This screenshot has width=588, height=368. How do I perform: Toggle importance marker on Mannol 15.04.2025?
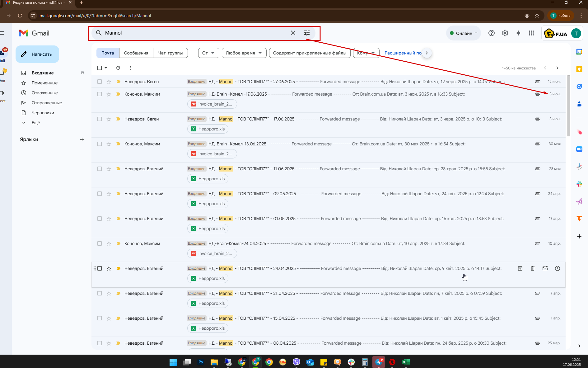tap(118, 318)
